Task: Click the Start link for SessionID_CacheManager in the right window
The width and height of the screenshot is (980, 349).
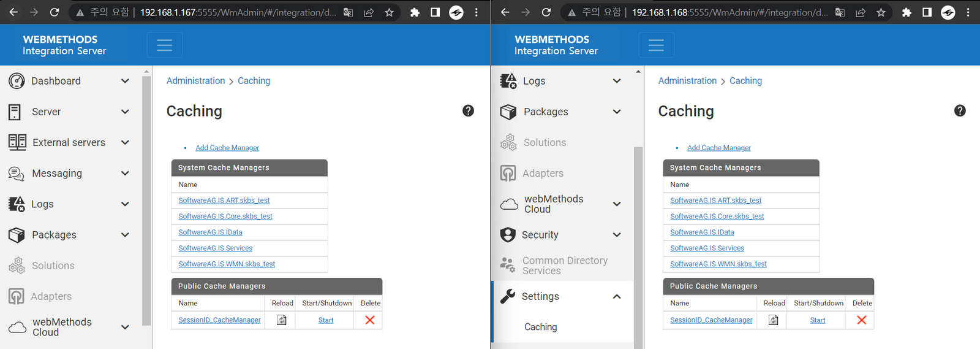Action: coord(817,320)
